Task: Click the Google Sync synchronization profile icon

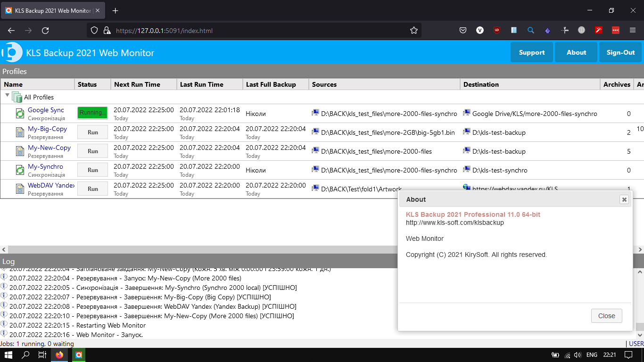Action: tap(20, 114)
